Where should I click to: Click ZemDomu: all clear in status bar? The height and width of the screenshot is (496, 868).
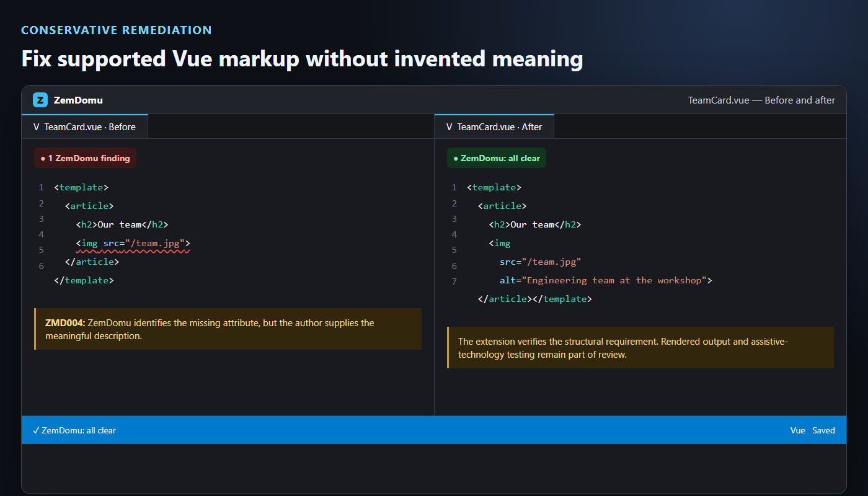point(74,430)
